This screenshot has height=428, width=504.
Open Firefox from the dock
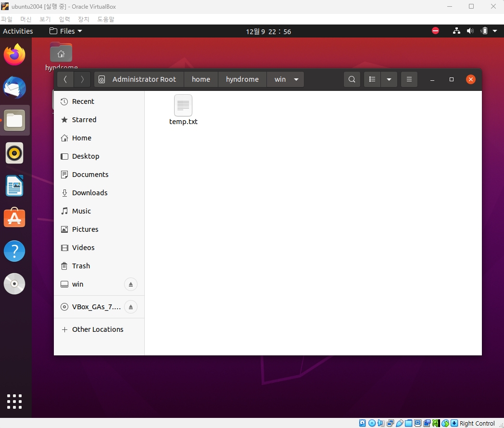[14, 55]
